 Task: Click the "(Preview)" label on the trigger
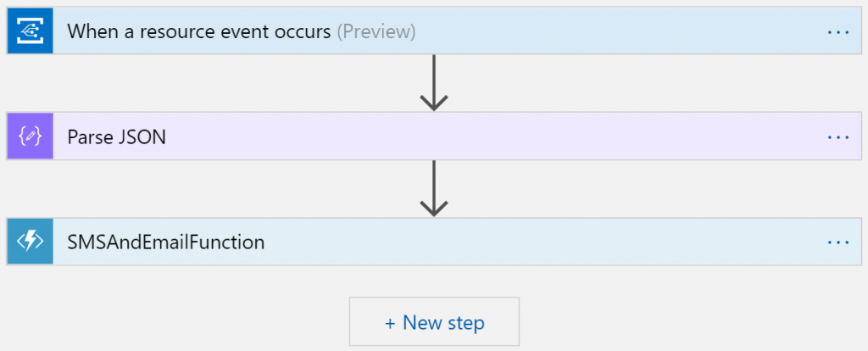pyautogui.click(x=376, y=31)
